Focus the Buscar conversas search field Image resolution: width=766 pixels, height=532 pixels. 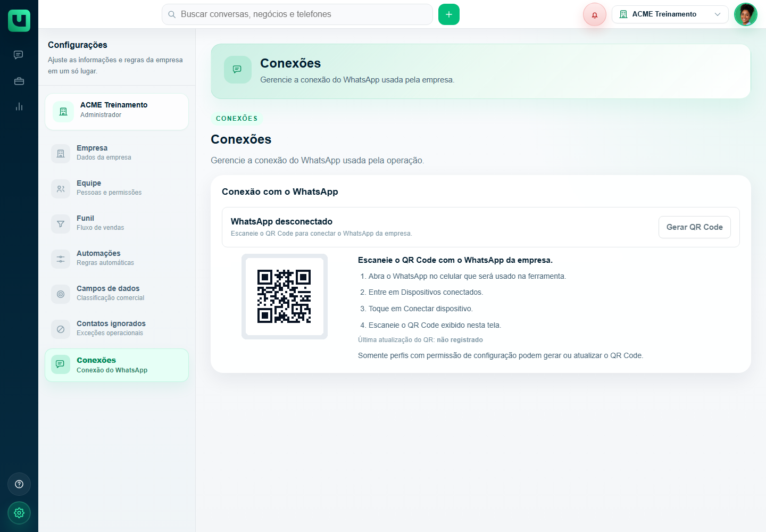[x=297, y=14]
